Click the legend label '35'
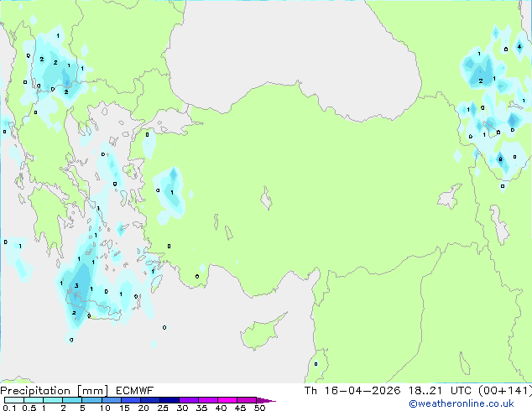 [x=201, y=408]
